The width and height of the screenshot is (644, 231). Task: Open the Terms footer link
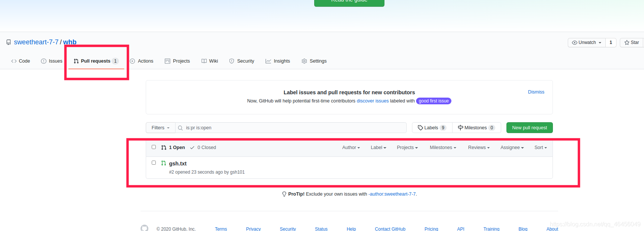(221, 229)
